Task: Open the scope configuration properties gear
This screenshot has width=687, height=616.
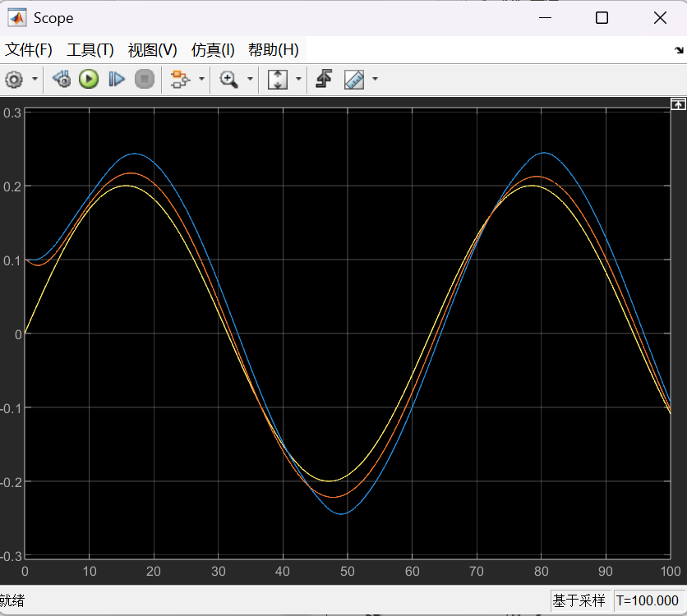Action: pyautogui.click(x=14, y=80)
